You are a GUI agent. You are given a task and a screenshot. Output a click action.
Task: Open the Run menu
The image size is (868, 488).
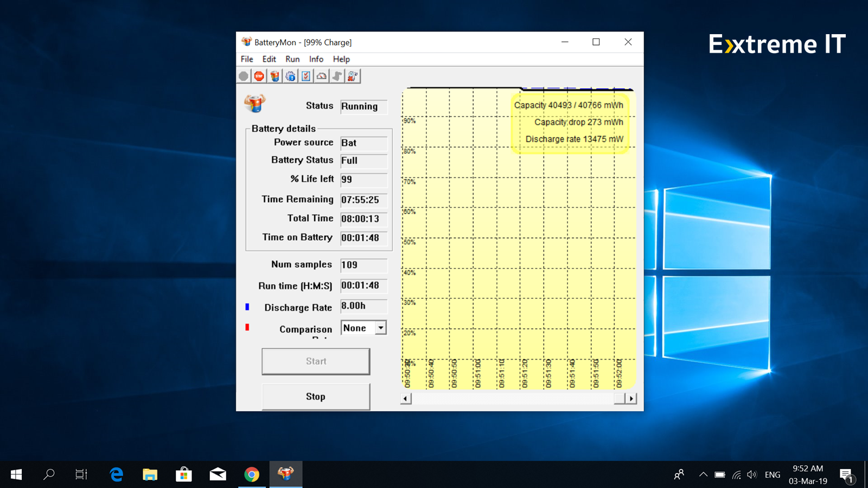point(292,59)
